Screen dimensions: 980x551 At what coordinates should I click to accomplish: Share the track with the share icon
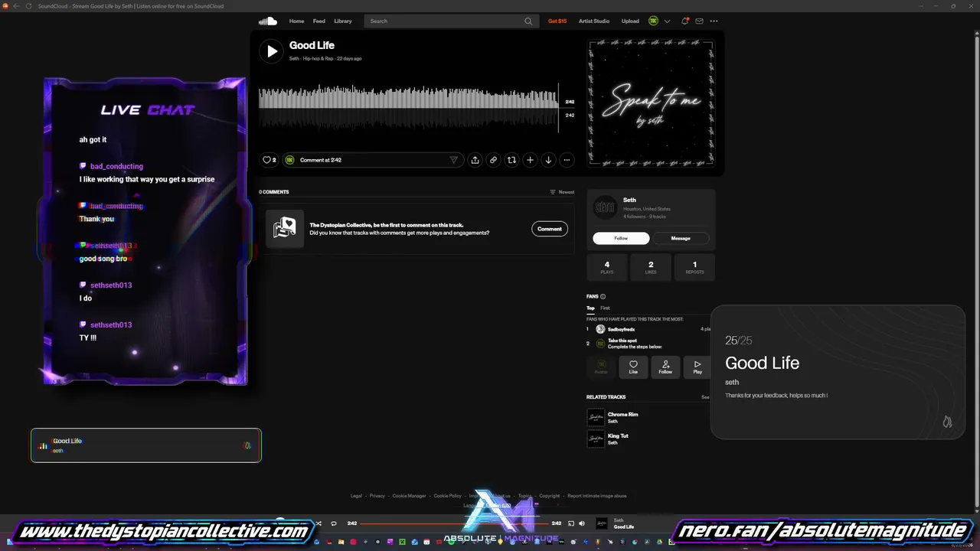tap(475, 160)
